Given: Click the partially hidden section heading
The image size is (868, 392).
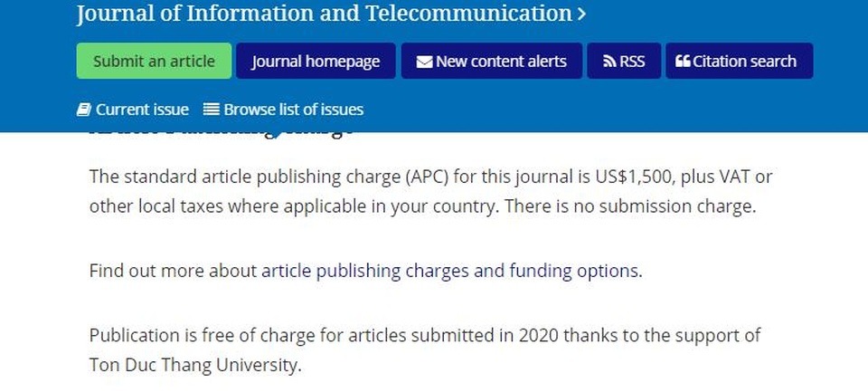Looking at the screenshot, I should pyautogui.click(x=222, y=135).
